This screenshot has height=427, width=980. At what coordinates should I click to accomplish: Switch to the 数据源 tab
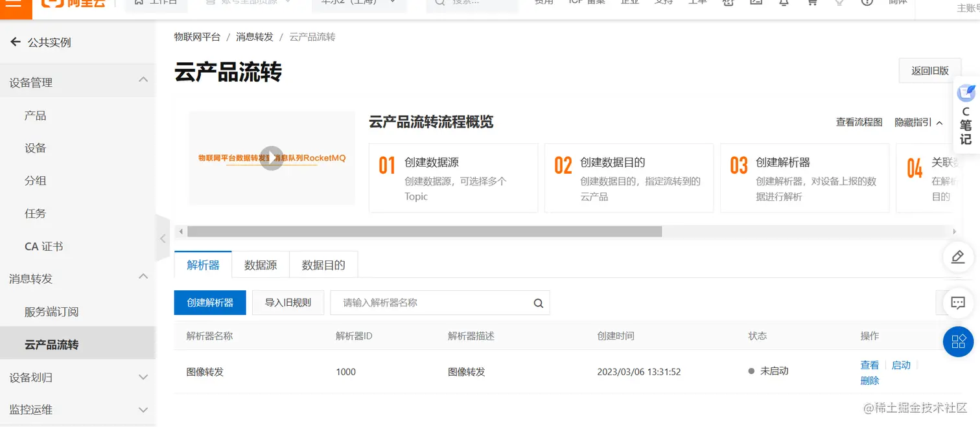(x=261, y=265)
